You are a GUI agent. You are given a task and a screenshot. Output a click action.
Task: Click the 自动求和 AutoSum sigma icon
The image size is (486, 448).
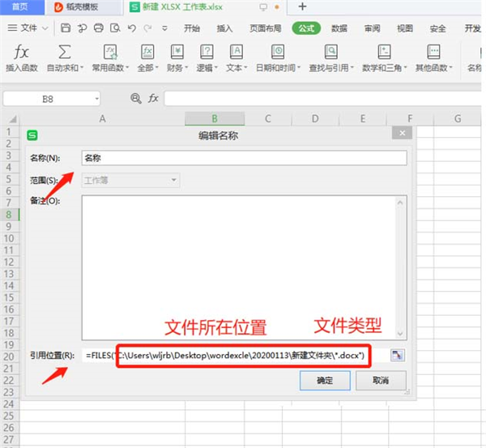64,53
